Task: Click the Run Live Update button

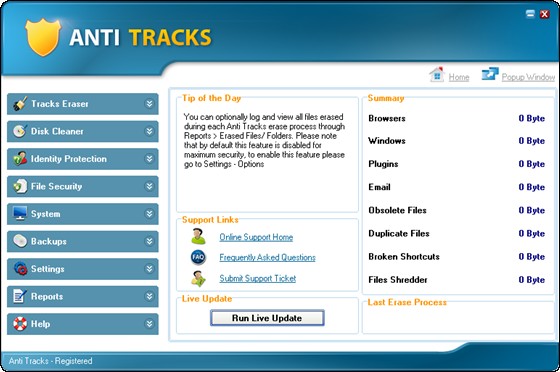Action: pos(267,318)
